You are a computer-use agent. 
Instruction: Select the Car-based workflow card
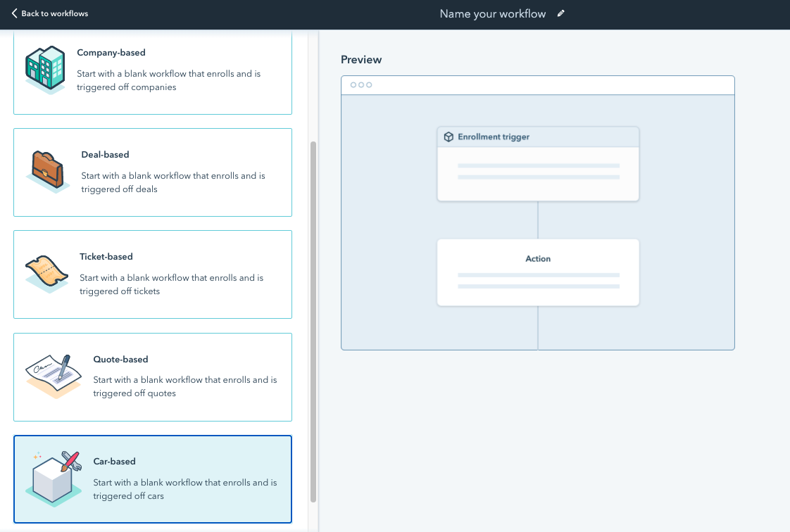pos(153,479)
